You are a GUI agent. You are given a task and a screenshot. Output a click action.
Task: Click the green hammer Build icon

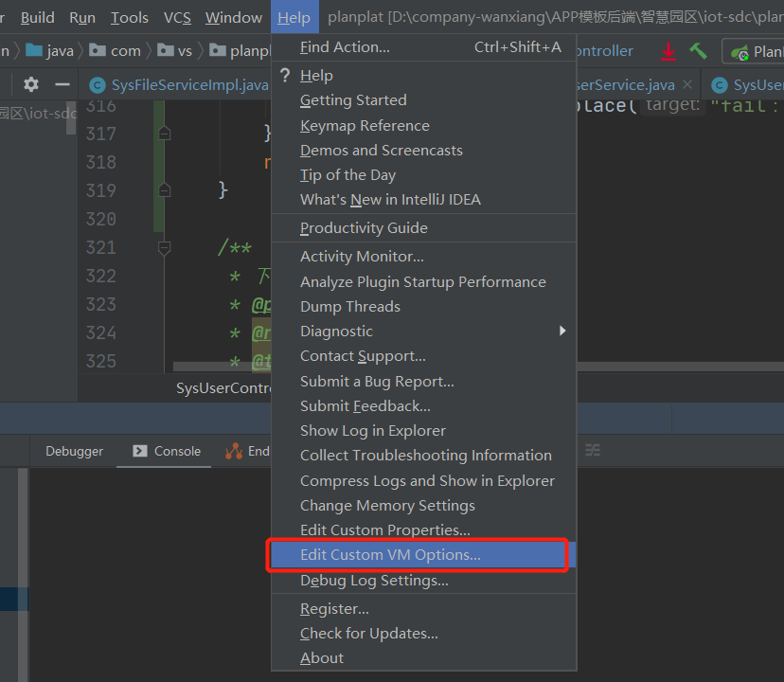699,51
